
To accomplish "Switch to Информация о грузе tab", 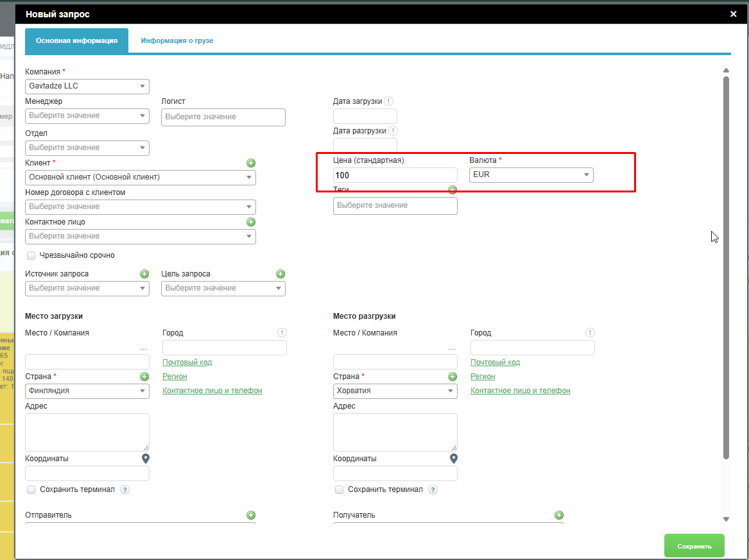I will tap(177, 40).
